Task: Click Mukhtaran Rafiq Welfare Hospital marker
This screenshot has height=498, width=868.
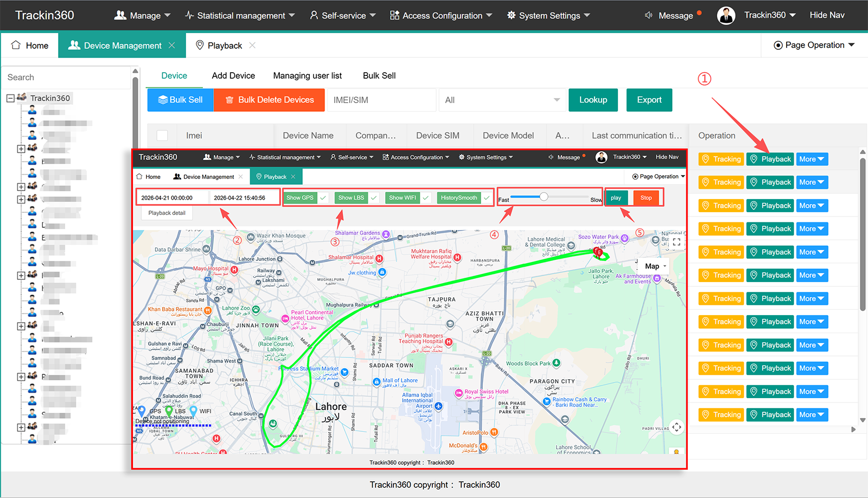Action: coord(457,257)
